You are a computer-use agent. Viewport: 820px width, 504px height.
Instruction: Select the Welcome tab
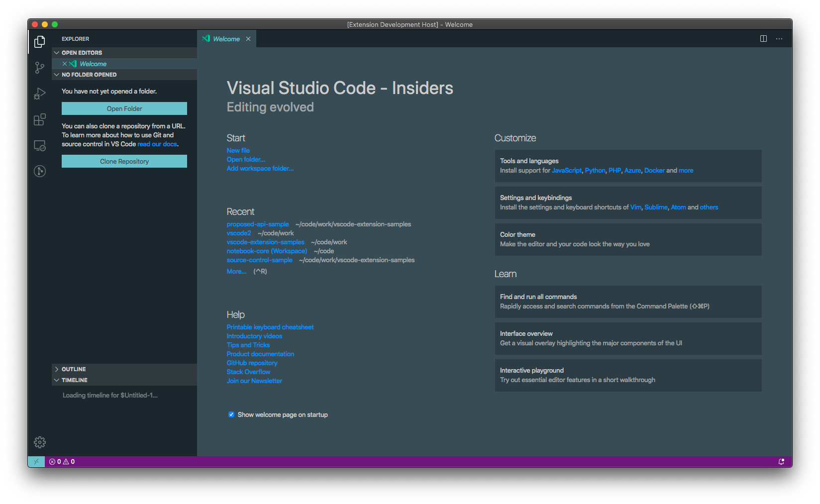tap(227, 39)
